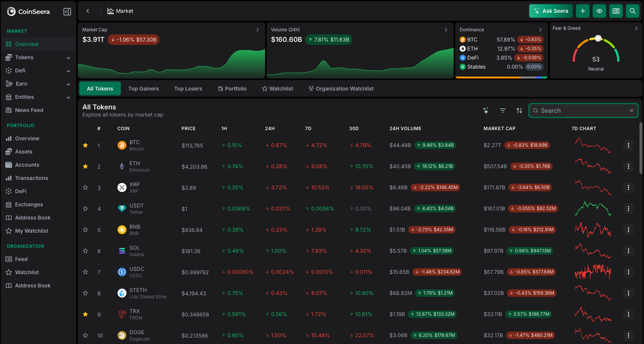Sort by the 24H VOLUME column header

405,129
